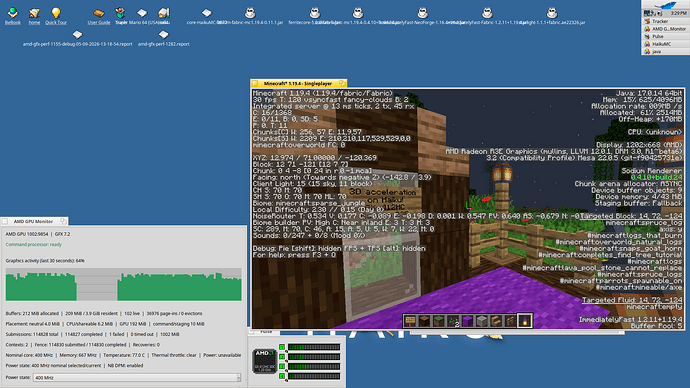Select the dirt block hotbar slot
This screenshot has width=690, height=388.
424,321
